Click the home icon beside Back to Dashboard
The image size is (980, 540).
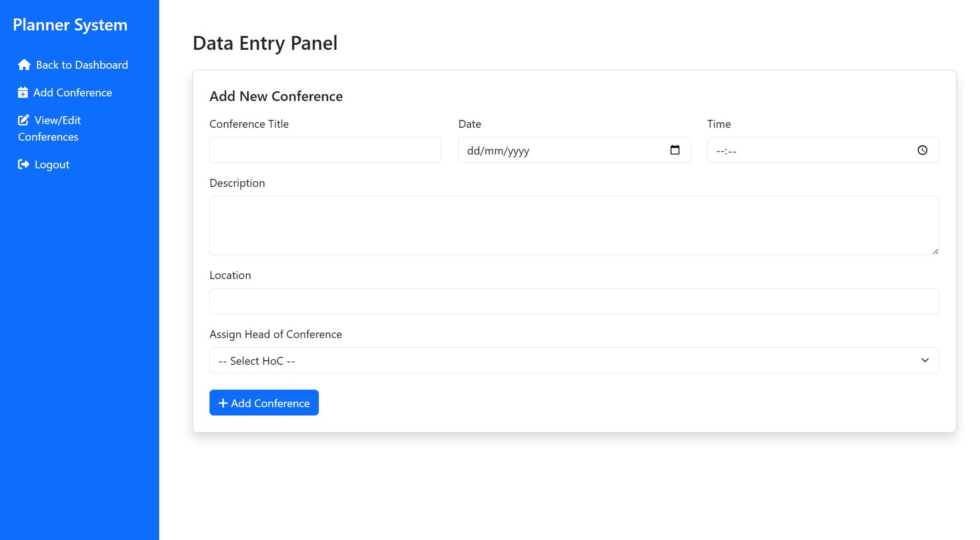pyautogui.click(x=24, y=65)
